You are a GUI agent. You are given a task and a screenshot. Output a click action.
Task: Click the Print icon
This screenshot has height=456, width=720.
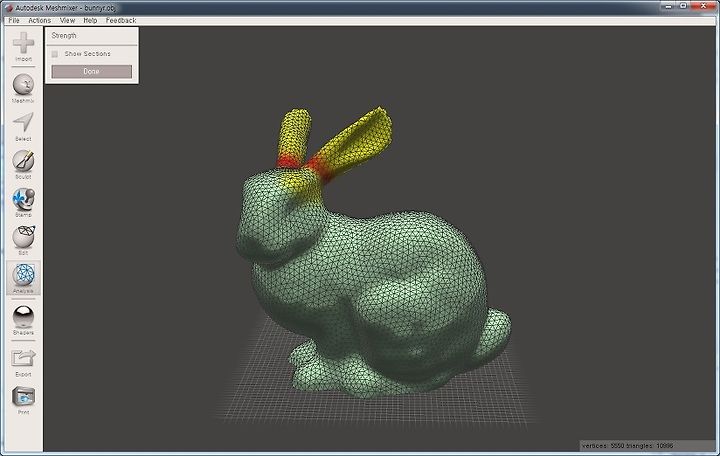23,396
